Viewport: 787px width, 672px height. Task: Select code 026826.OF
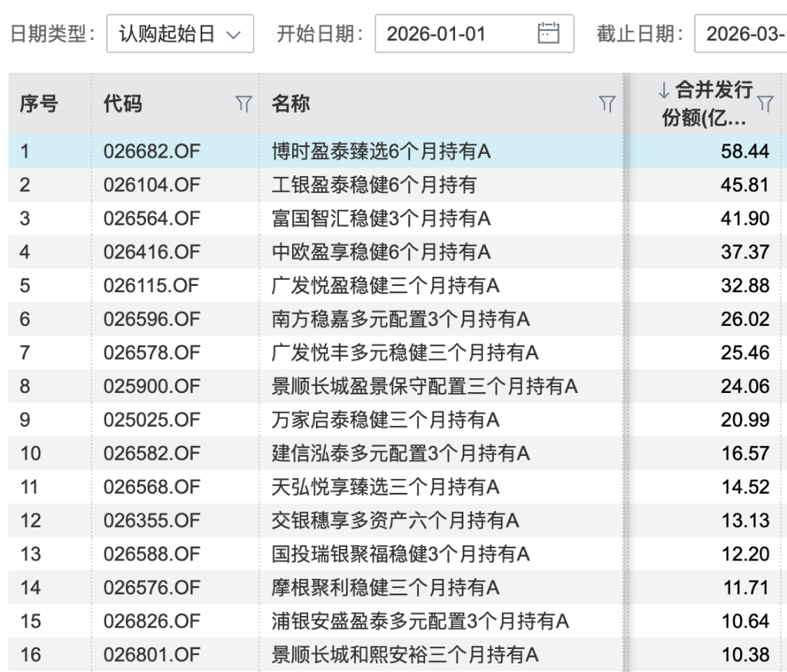[151, 622]
